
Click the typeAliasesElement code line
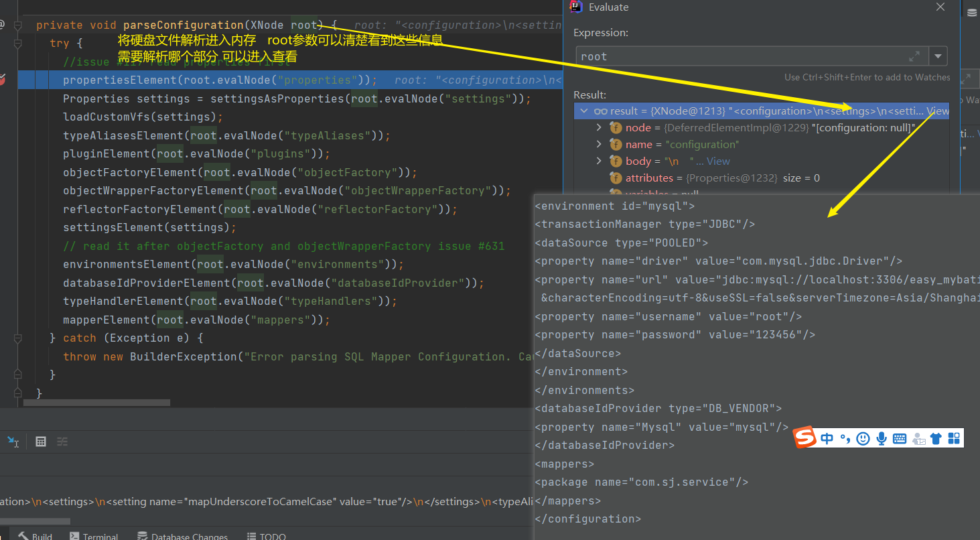pyautogui.click(x=227, y=135)
